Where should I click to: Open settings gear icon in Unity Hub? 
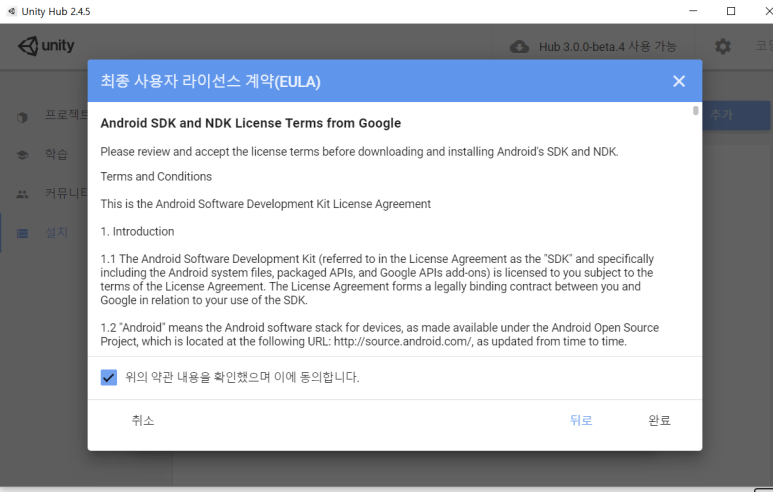coord(723,47)
